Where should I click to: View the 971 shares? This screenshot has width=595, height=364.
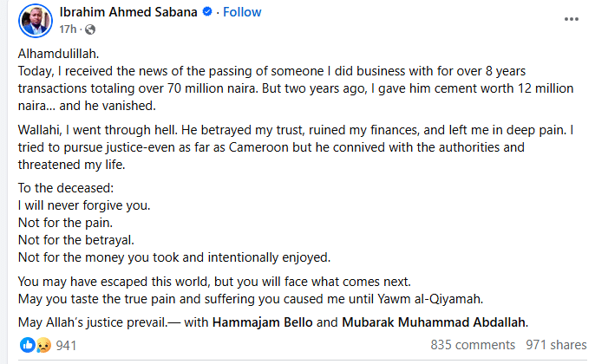(555, 345)
